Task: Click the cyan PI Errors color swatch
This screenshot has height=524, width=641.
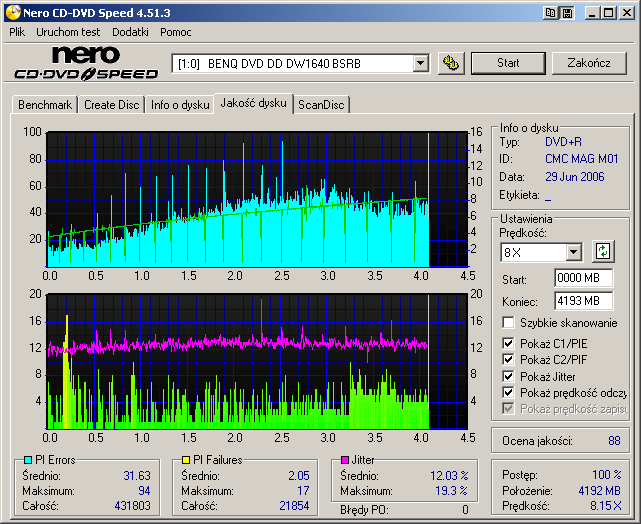Action: [x=28, y=460]
